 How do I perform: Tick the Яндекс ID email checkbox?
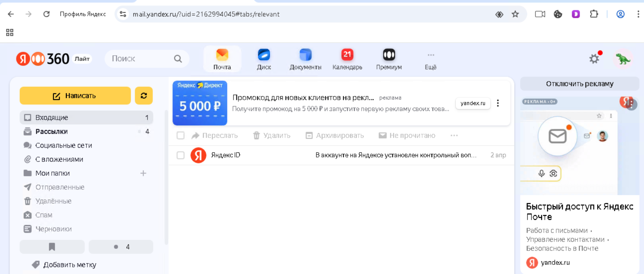(x=180, y=155)
